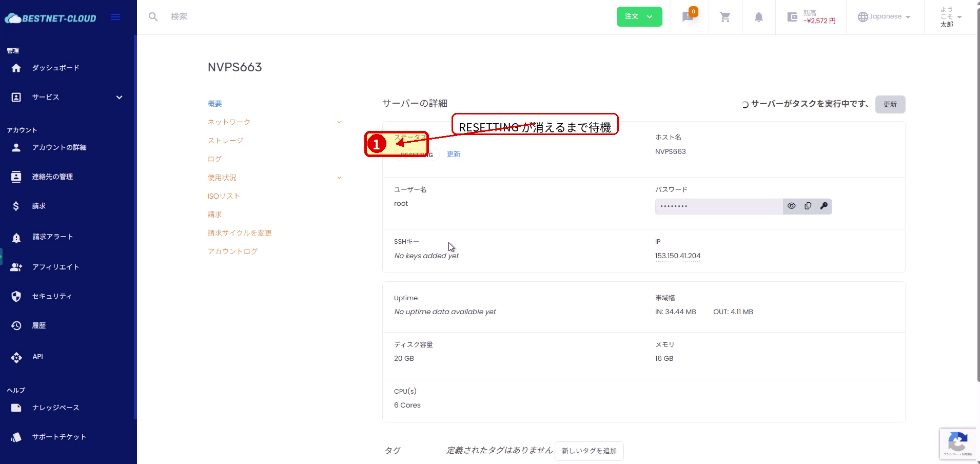Open the Japanese language selector
This screenshot has width=980, height=464.
point(884,16)
